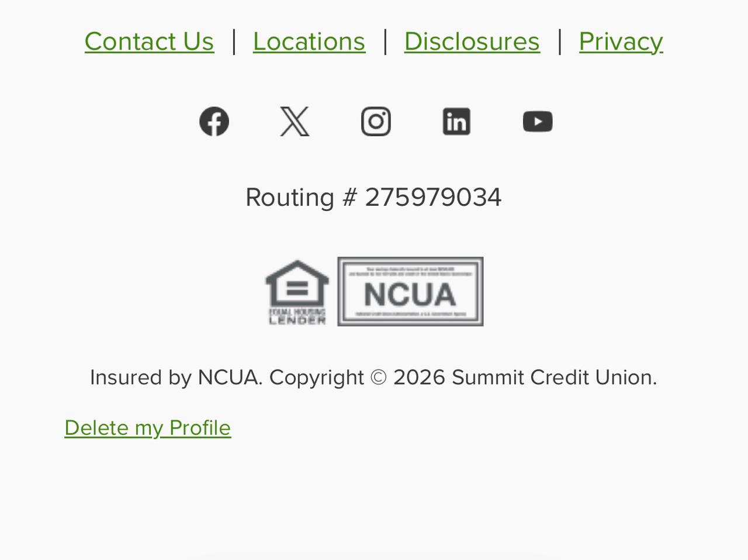This screenshot has height=560, width=748.
Task: Click the "LENDER" text under the house logo
Action: 297,320
